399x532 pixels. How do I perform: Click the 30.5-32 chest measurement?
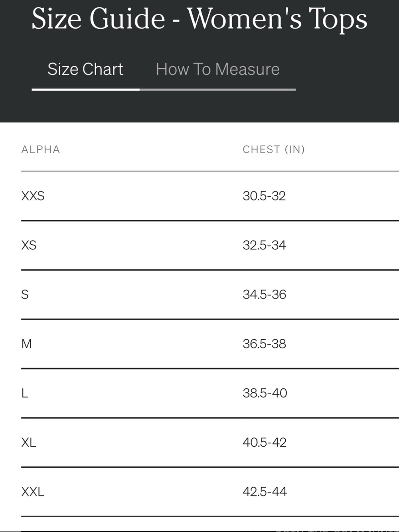point(264,196)
